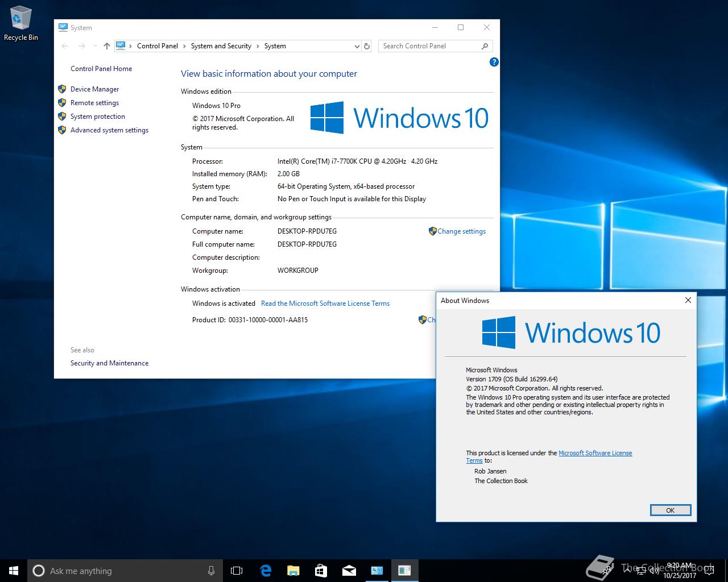
Task: Show hidden system tray icons
Action: [x=627, y=570]
